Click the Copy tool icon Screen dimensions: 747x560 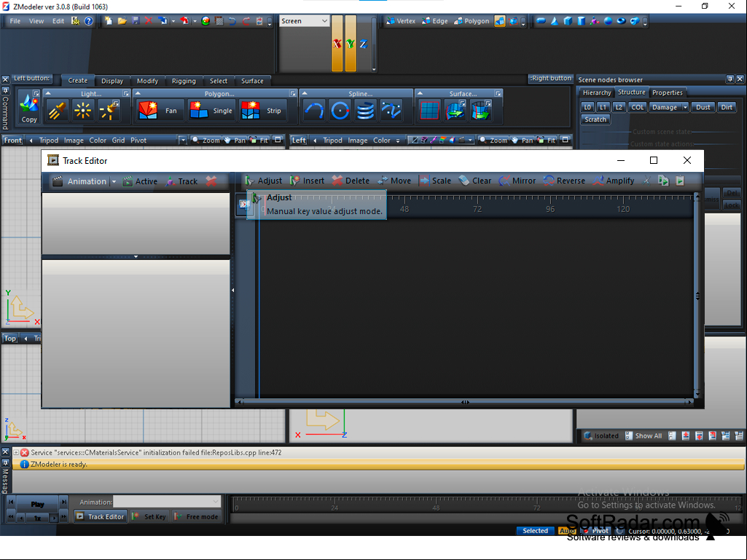(29, 108)
